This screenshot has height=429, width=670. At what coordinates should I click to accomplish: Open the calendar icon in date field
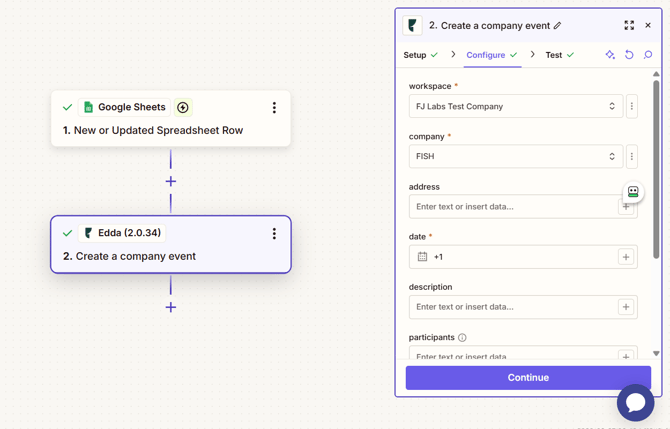[x=422, y=257]
